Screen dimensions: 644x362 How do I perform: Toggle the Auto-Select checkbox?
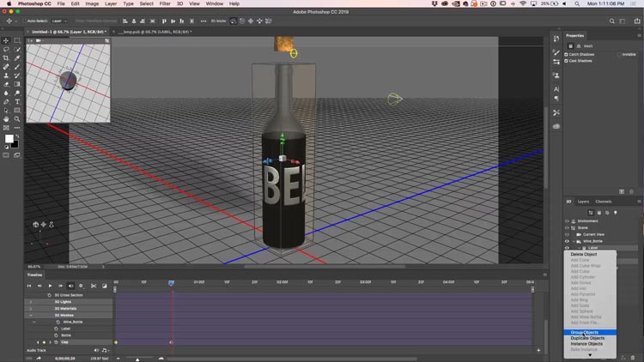point(24,21)
